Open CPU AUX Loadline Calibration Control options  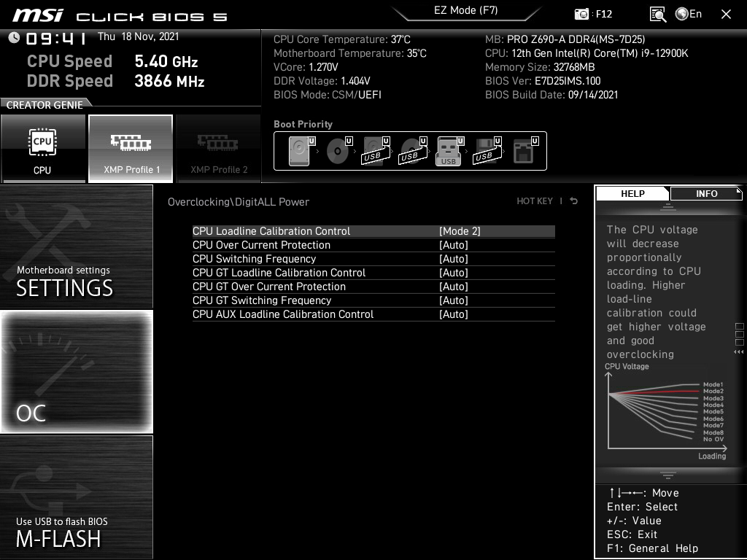point(373,314)
